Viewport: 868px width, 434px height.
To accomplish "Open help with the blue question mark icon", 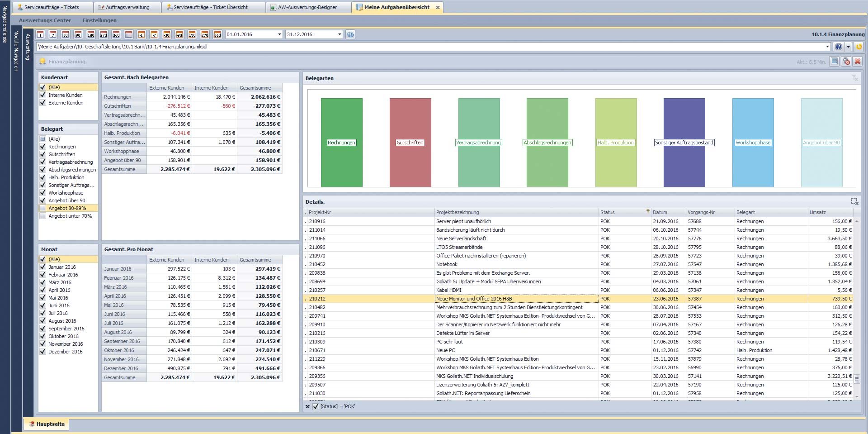I will click(x=838, y=47).
